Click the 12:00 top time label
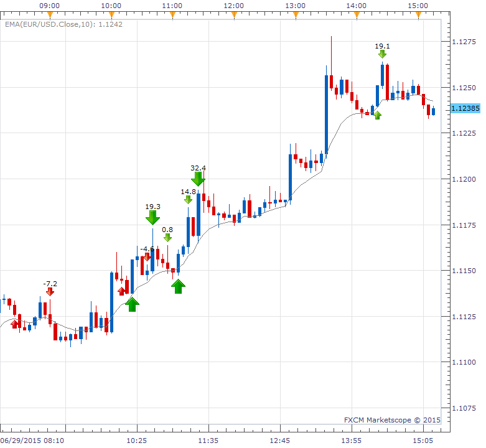 click(x=234, y=6)
